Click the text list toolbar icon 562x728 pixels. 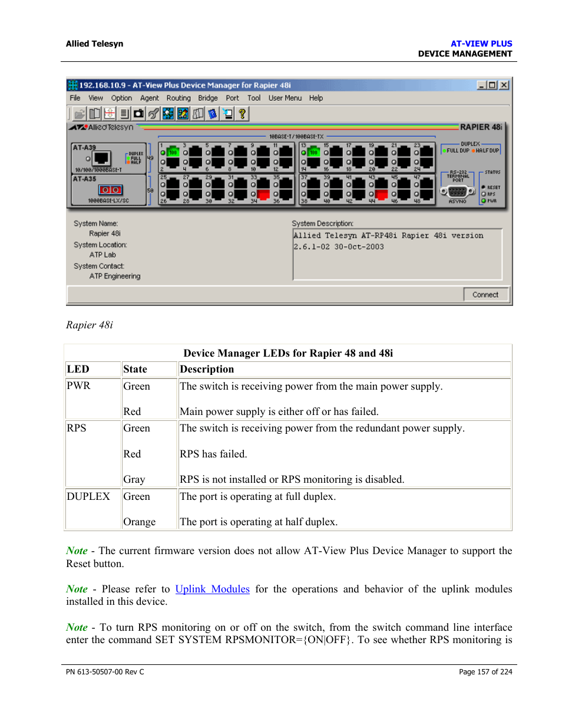tap(124, 114)
